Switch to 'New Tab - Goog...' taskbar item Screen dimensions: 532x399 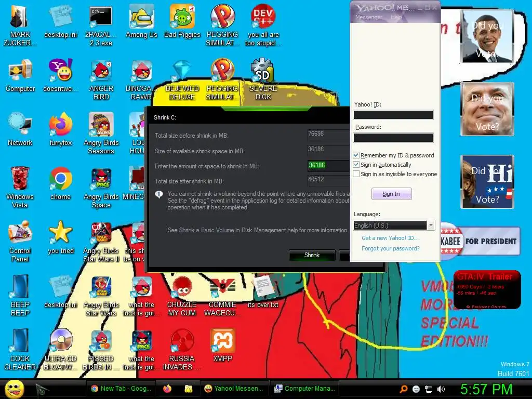coord(121,389)
